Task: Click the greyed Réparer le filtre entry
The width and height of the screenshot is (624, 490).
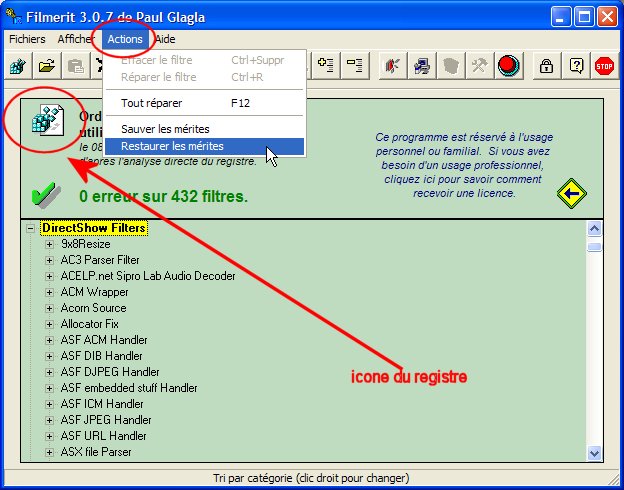Action: coord(205,77)
